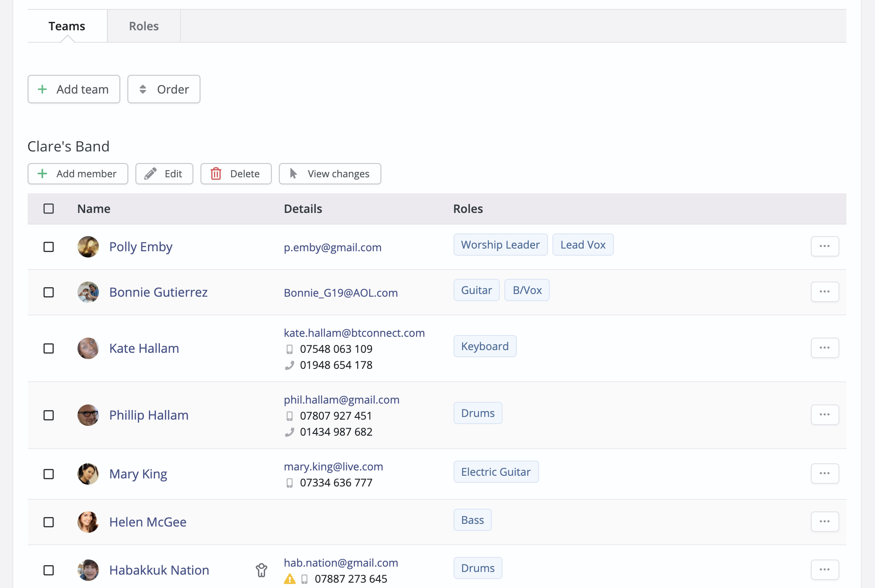Check the select-all checkbox in the table header
The width and height of the screenshot is (875, 588).
click(x=49, y=208)
